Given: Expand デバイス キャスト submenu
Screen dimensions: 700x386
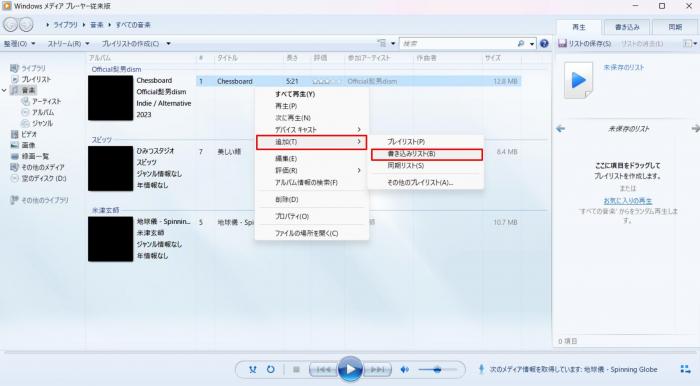Looking at the screenshot, I should (x=312, y=129).
